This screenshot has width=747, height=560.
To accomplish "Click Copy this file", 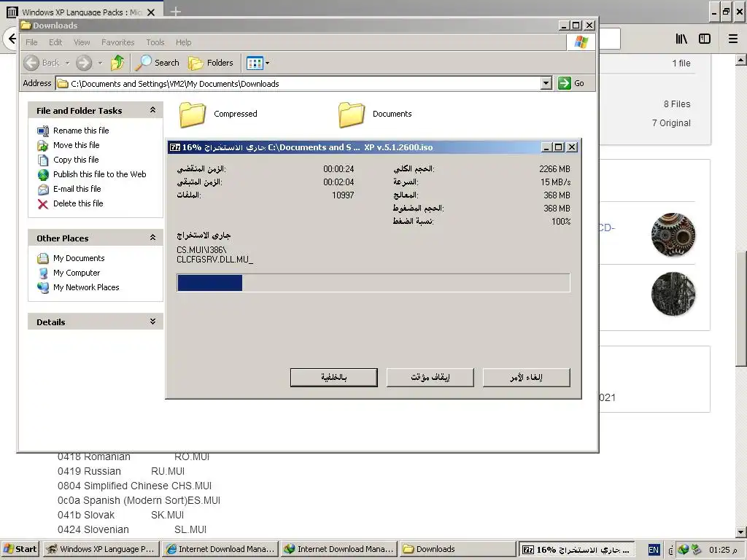I will click(x=76, y=160).
